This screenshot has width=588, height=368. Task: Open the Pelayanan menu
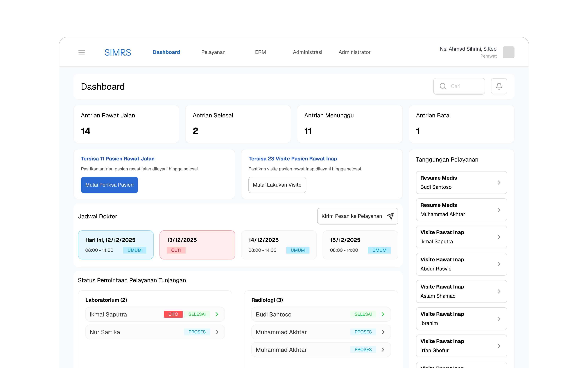[x=213, y=52]
